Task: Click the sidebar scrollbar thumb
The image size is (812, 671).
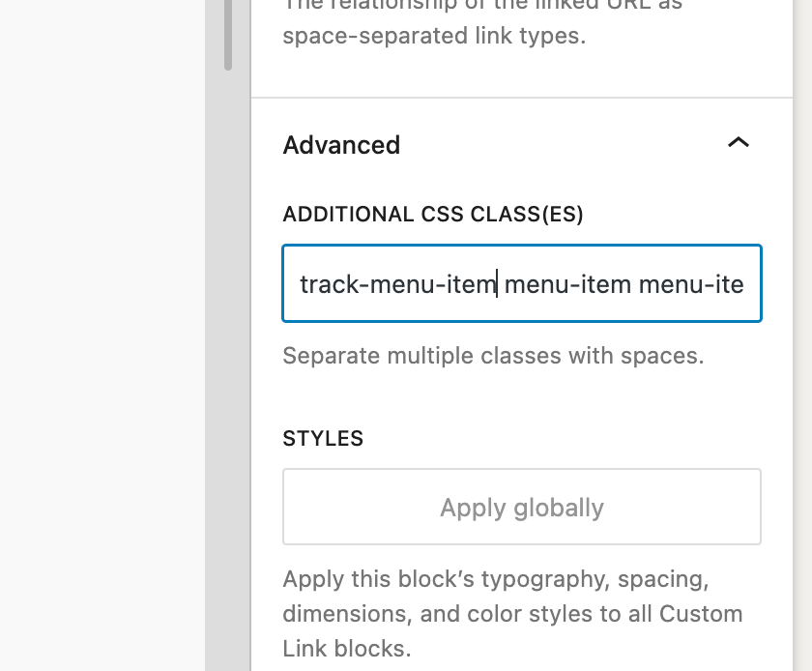Action: tap(228, 34)
